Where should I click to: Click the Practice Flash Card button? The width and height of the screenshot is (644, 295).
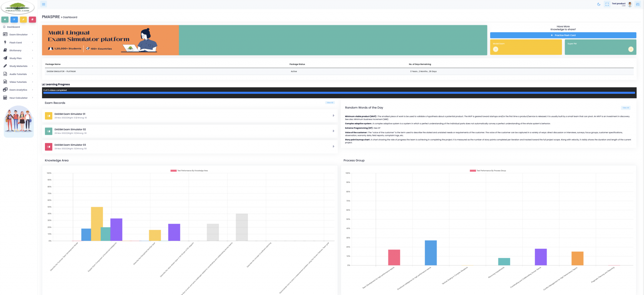point(563,35)
